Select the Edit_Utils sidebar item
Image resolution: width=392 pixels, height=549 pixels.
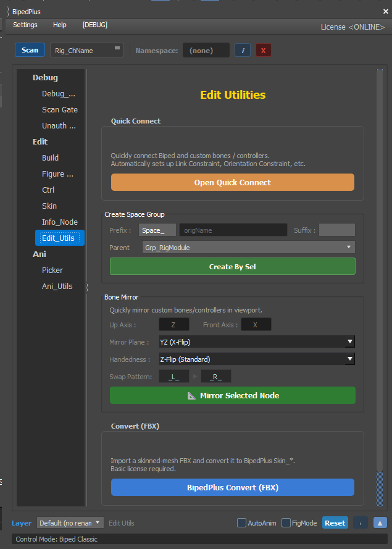pyautogui.click(x=60, y=238)
